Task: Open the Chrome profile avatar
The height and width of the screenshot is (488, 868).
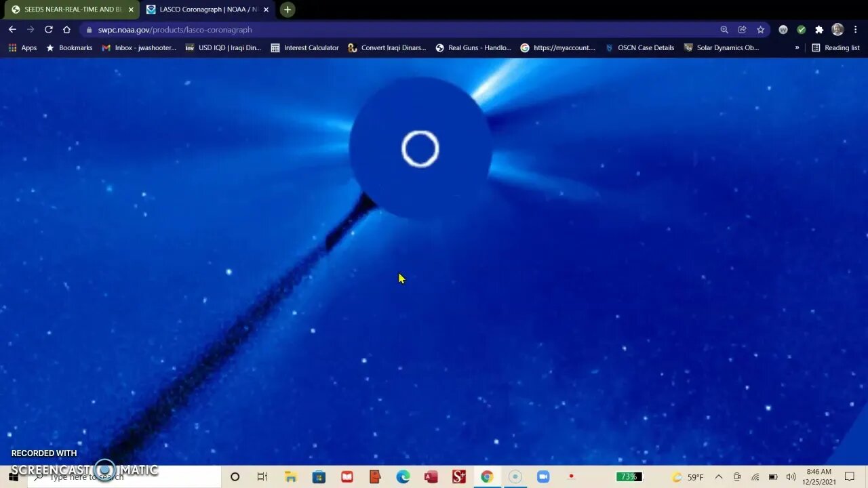Action: (837, 30)
